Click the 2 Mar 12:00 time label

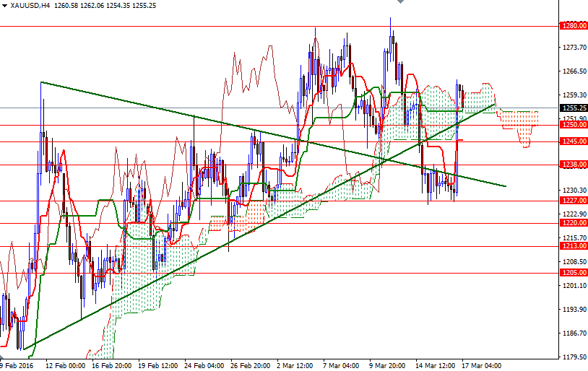tap(295, 365)
